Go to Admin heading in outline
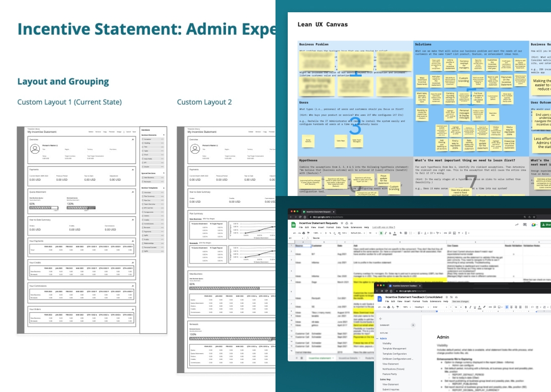551x392 pixels. tap(383, 338)
